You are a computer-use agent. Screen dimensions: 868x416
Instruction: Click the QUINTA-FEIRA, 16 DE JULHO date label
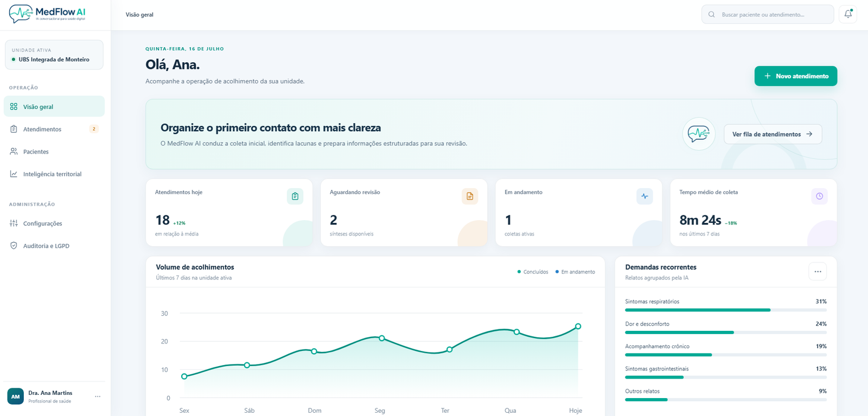tap(184, 49)
